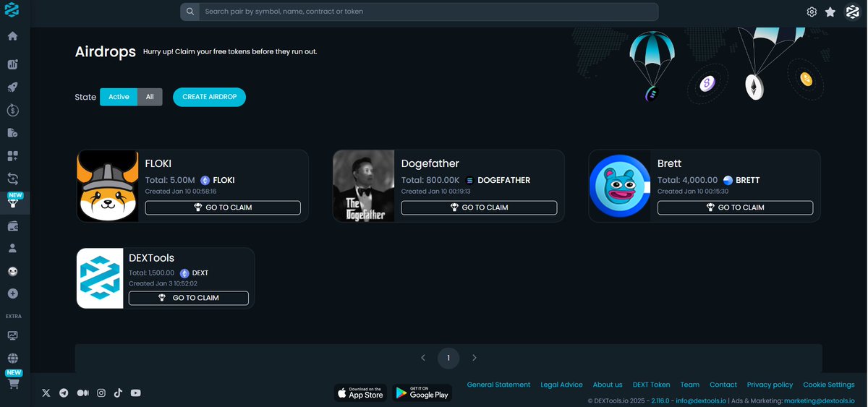Select the Airdrops parachute sidebar icon
The image size is (868, 407).
click(12, 204)
